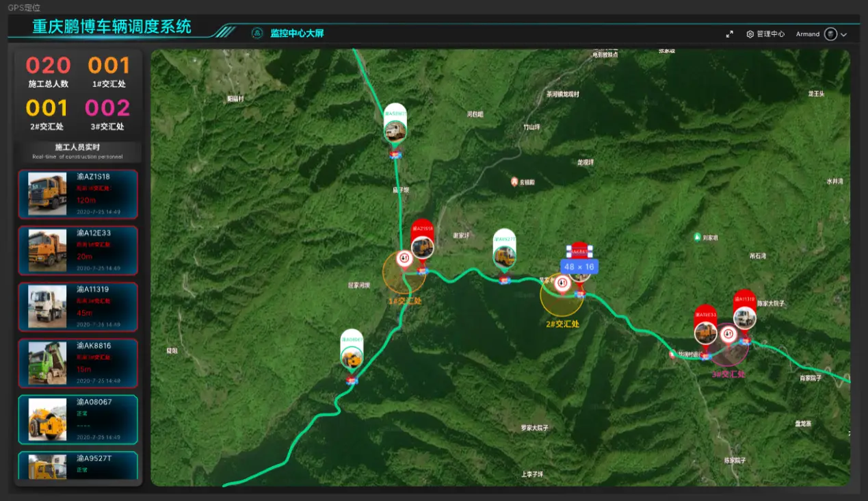
Task: Click the 渝A9527T vehicle list item
Action: tap(78, 465)
